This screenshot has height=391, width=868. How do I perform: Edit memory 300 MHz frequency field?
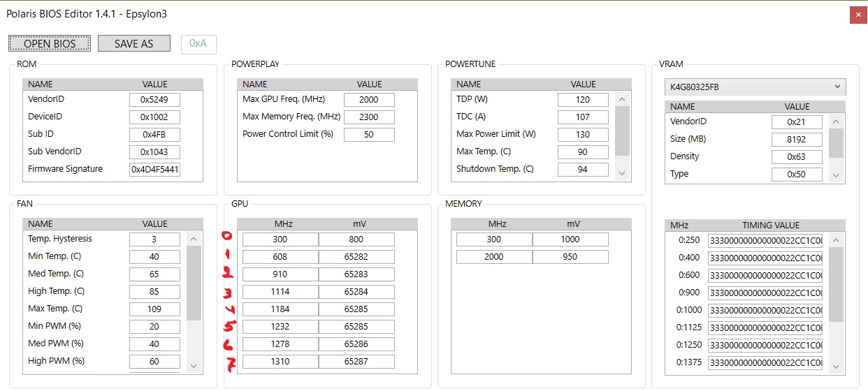[494, 239]
